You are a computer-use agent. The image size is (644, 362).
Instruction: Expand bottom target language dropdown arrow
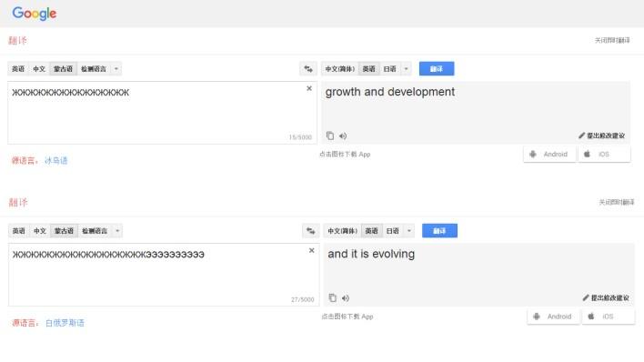pos(409,231)
